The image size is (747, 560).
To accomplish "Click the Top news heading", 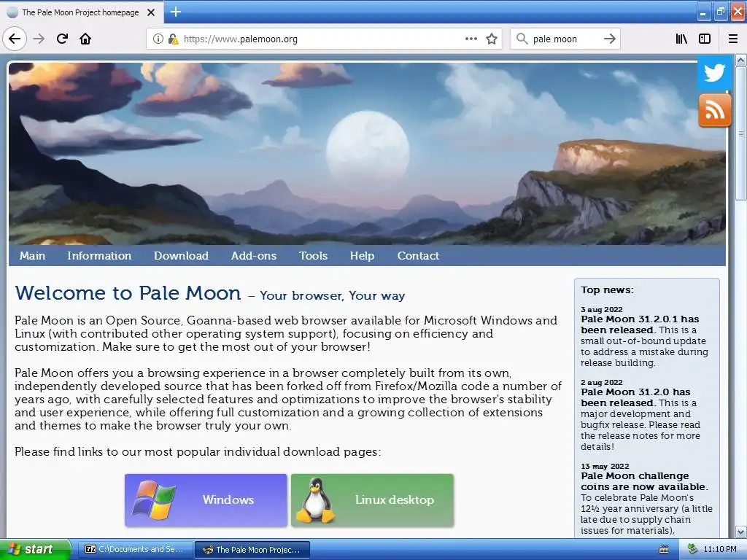I will click(607, 289).
